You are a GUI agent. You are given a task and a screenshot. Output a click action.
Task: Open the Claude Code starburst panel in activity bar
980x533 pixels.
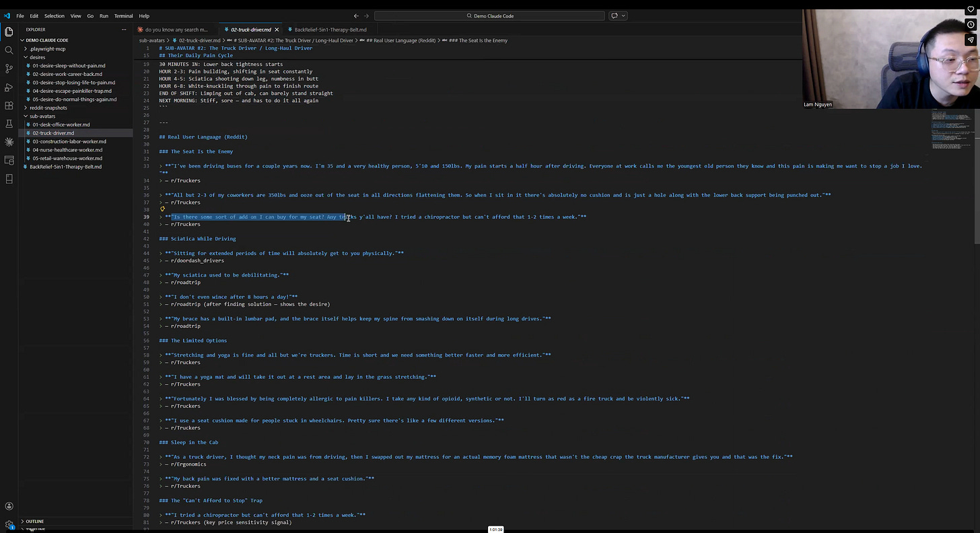9,142
